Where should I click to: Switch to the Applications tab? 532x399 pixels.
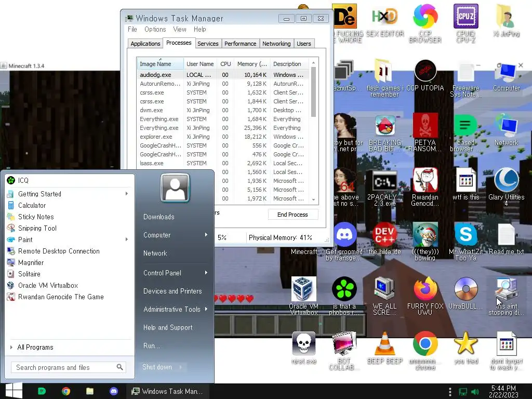click(x=145, y=44)
